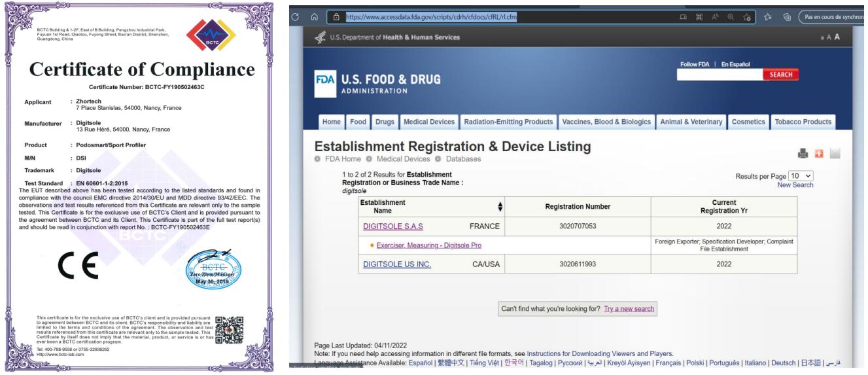Open the Results per Page dropdown
868x375 pixels.
pyautogui.click(x=801, y=177)
